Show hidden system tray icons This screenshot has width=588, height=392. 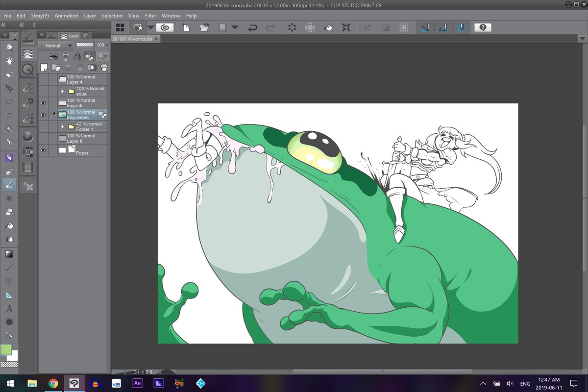(x=483, y=383)
